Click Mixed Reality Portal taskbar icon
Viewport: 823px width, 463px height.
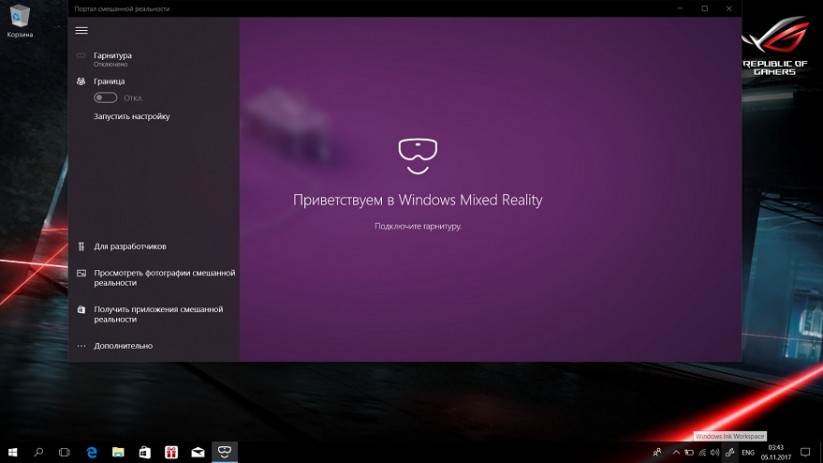click(224, 452)
